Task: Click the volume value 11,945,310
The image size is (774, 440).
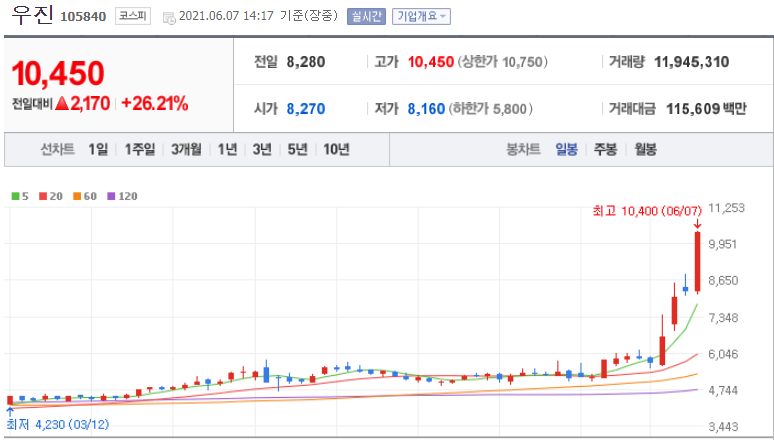Action: click(x=691, y=62)
